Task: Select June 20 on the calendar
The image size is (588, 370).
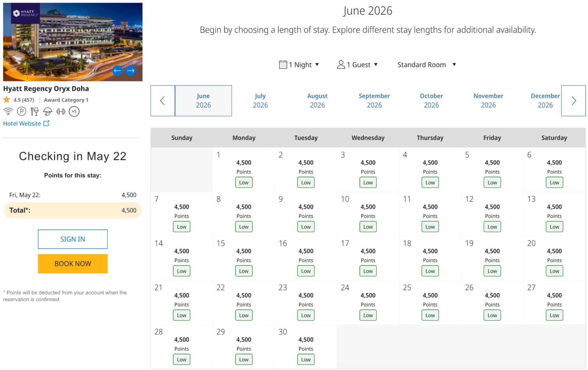Action: coord(554,258)
